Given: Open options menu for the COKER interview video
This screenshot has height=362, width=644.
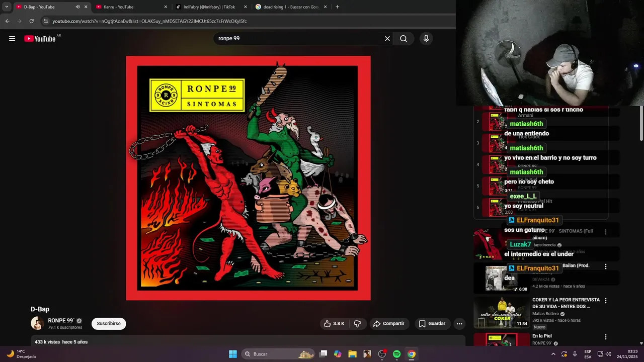Looking at the screenshot, I should tap(606, 301).
